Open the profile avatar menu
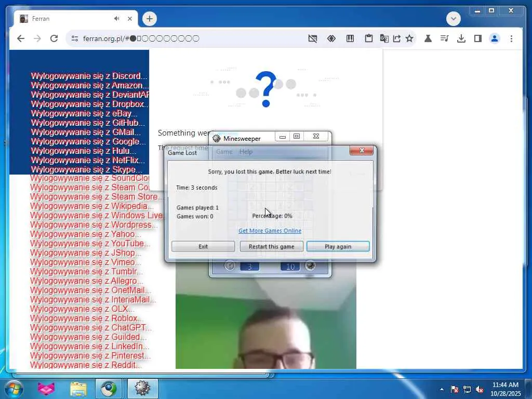Screen dimensions: 532x399 click(495, 38)
